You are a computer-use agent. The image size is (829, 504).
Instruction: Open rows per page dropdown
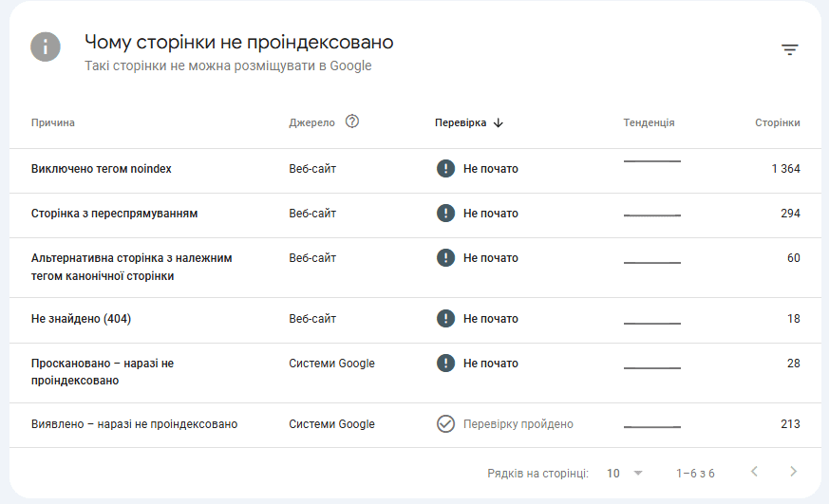[x=626, y=473]
